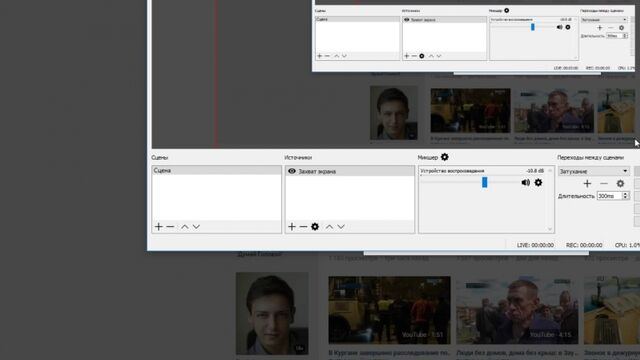Click the REC: 00:00:00 status indicator
The width and height of the screenshot is (640, 360).
point(584,245)
